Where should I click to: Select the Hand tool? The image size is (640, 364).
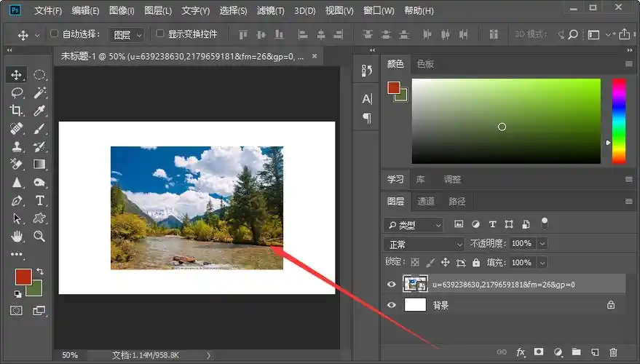click(x=16, y=236)
